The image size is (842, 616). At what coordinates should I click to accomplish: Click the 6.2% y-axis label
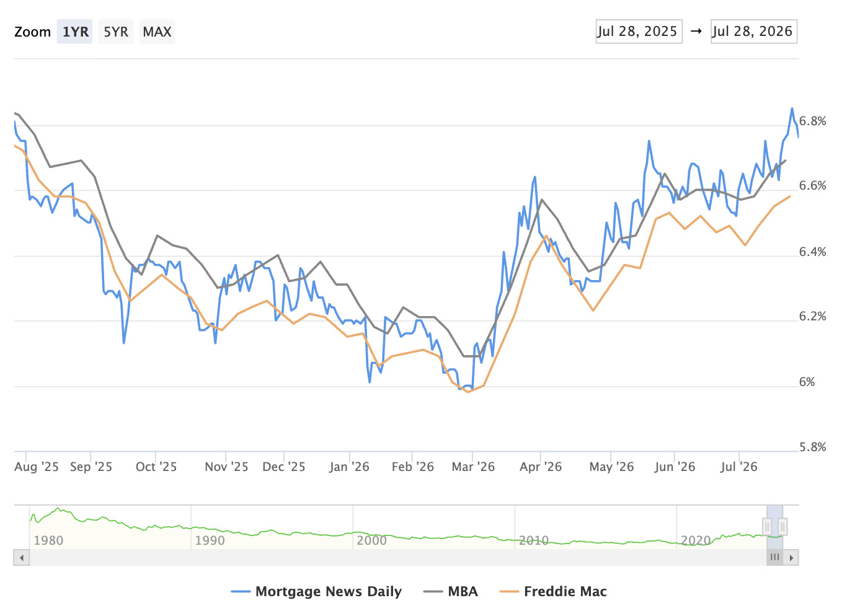(x=812, y=317)
